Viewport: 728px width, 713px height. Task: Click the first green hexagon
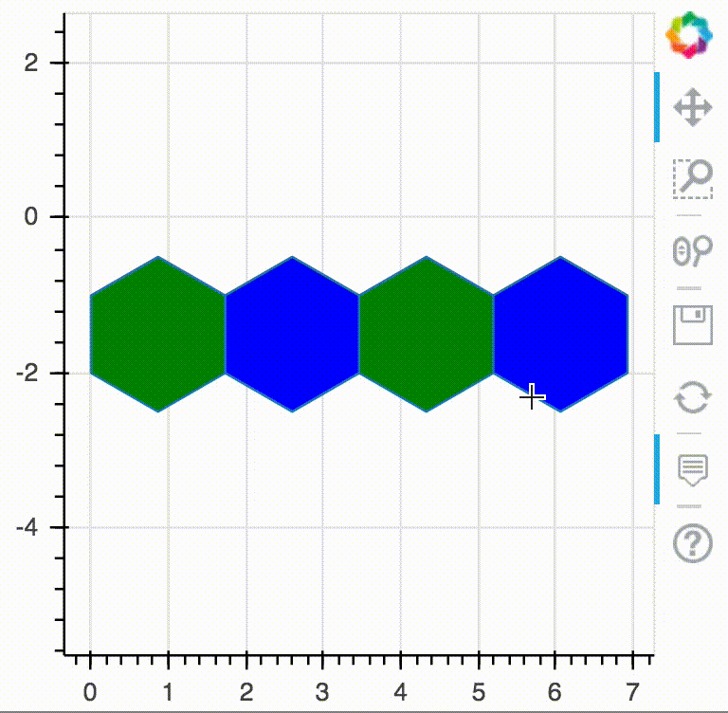(158, 334)
